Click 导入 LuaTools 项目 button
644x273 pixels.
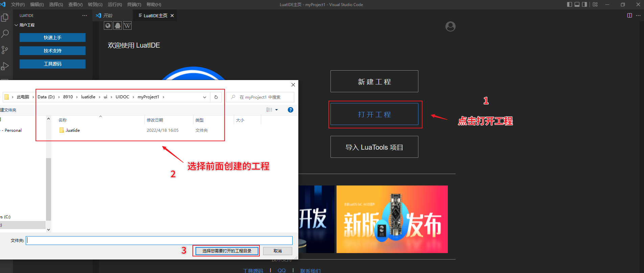pyautogui.click(x=374, y=147)
